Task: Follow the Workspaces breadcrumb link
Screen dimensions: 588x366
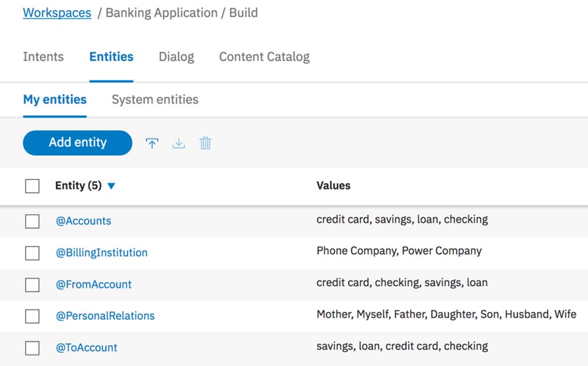Action: pos(57,13)
